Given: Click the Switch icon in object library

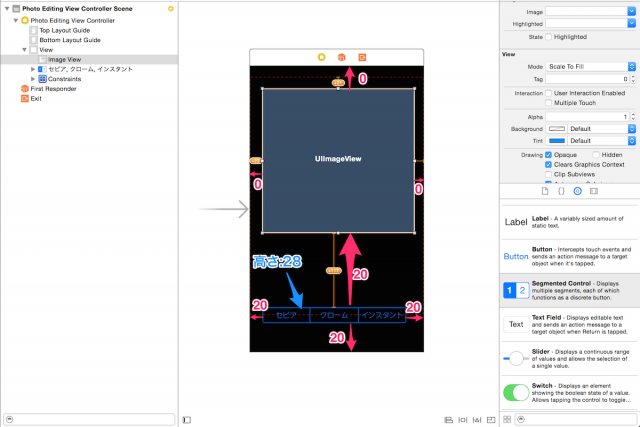Looking at the screenshot, I should 516,393.
